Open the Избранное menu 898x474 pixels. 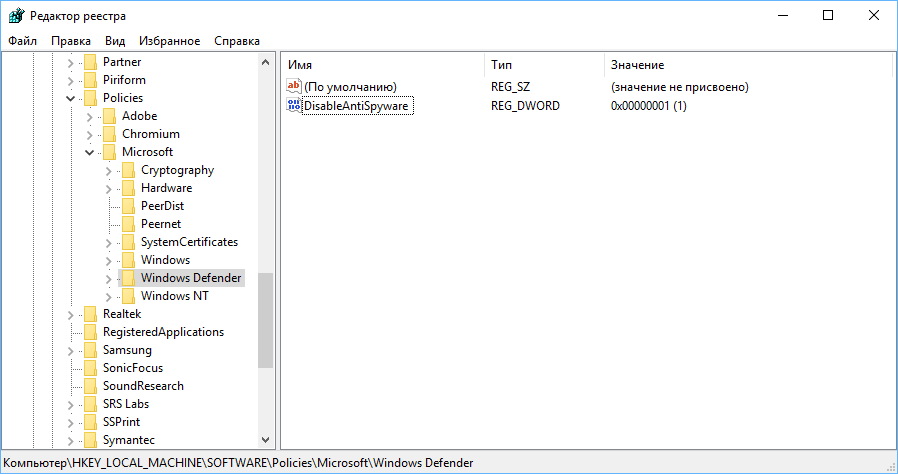pos(170,41)
